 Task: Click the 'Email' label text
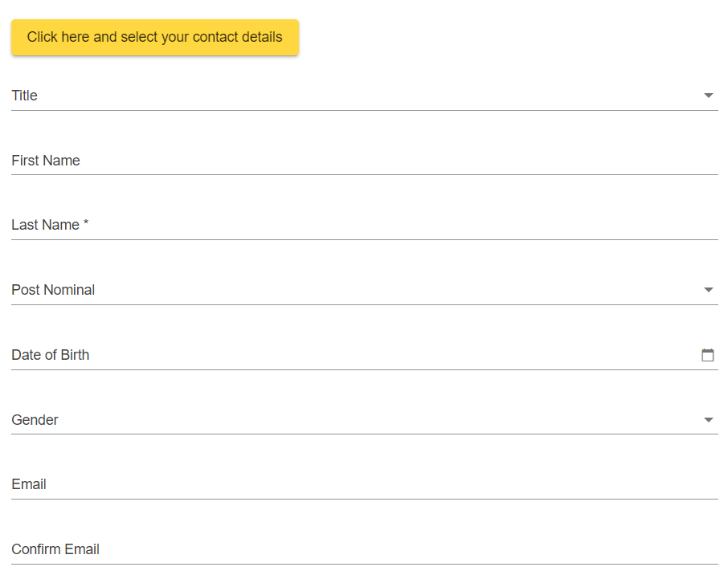tap(29, 484)
